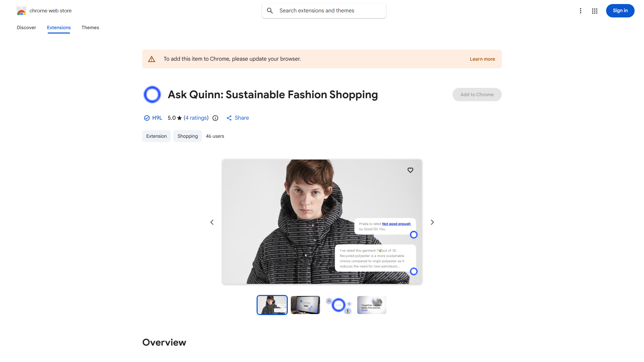Click the rating info circle icon

(x=215, y=118)
